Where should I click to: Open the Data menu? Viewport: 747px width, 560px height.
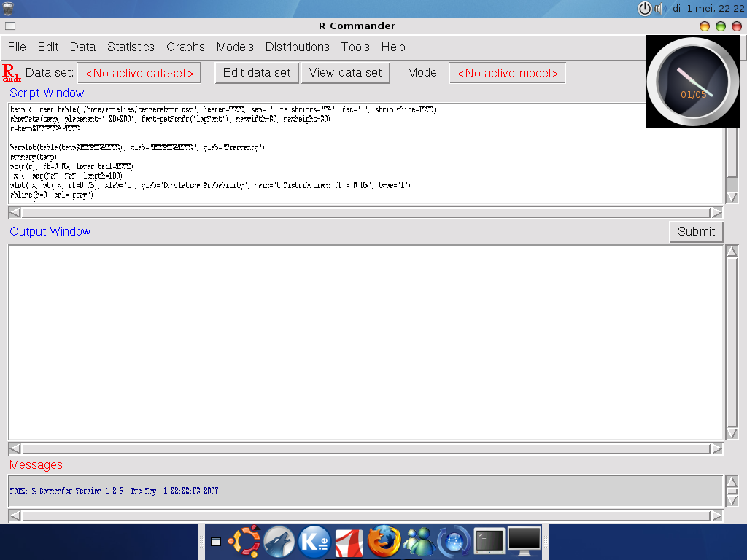pos(83,47)
